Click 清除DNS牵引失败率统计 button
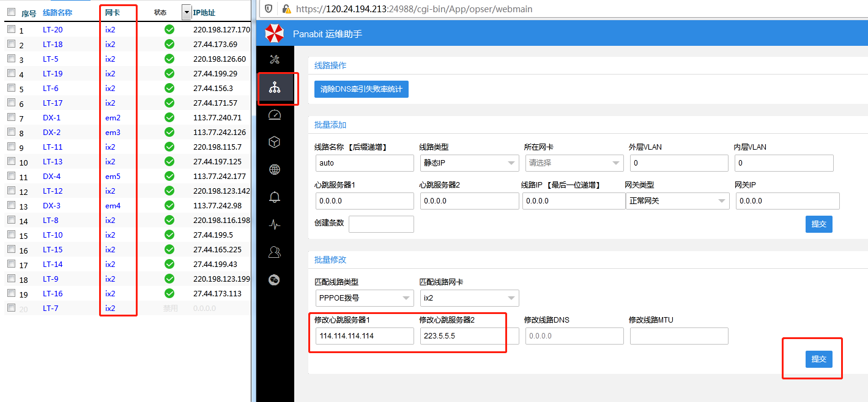The image size is (868, 402). pyautogui.click(x=361, y=89)
